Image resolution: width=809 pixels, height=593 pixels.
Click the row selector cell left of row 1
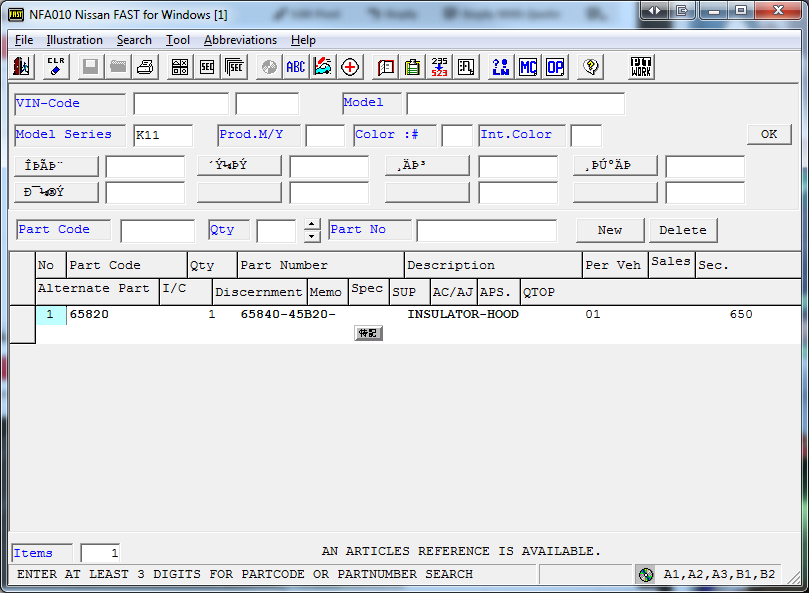coord(23,324)
